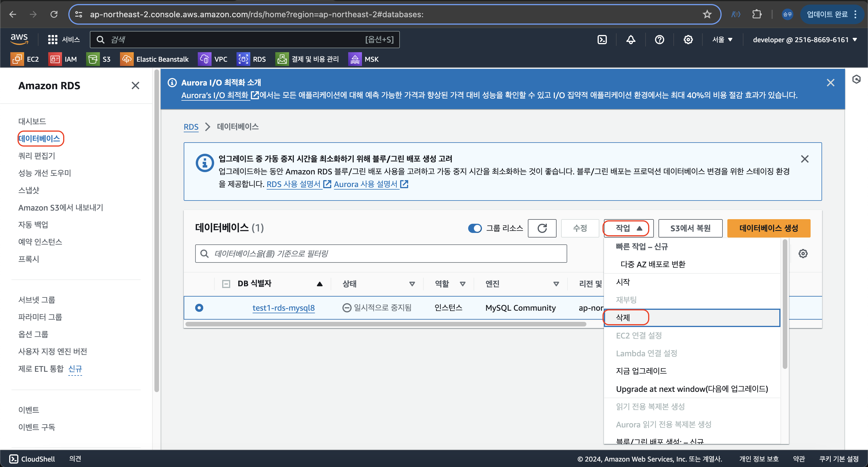868x467 pixels.
Task: Open the notifications bell icon
Action: (630, 40)
